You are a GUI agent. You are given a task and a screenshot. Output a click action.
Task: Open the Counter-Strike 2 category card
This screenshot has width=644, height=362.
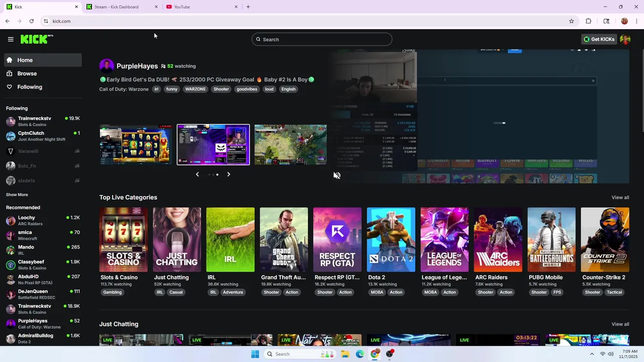(x=605, y=240)
